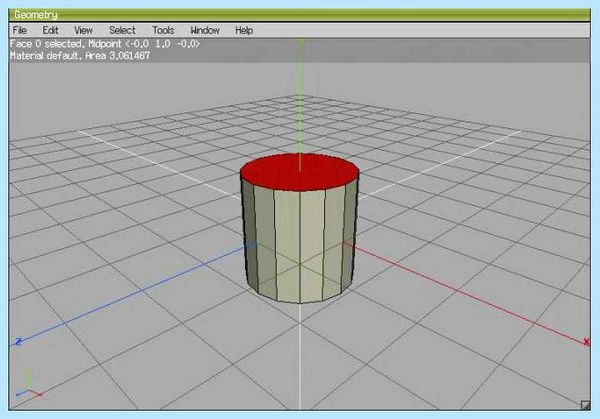Open the Help menu
The image size is (600, 419).
pos(244,30)
